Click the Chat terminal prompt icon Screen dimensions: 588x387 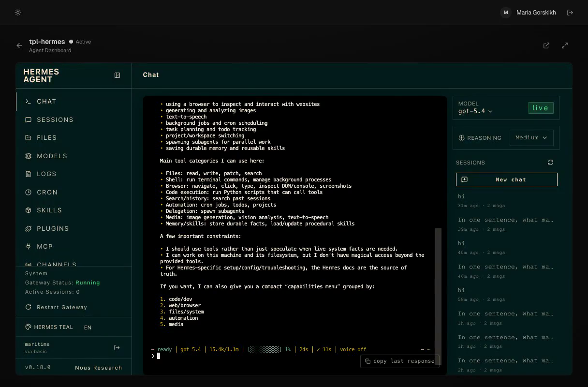point(28,101)
